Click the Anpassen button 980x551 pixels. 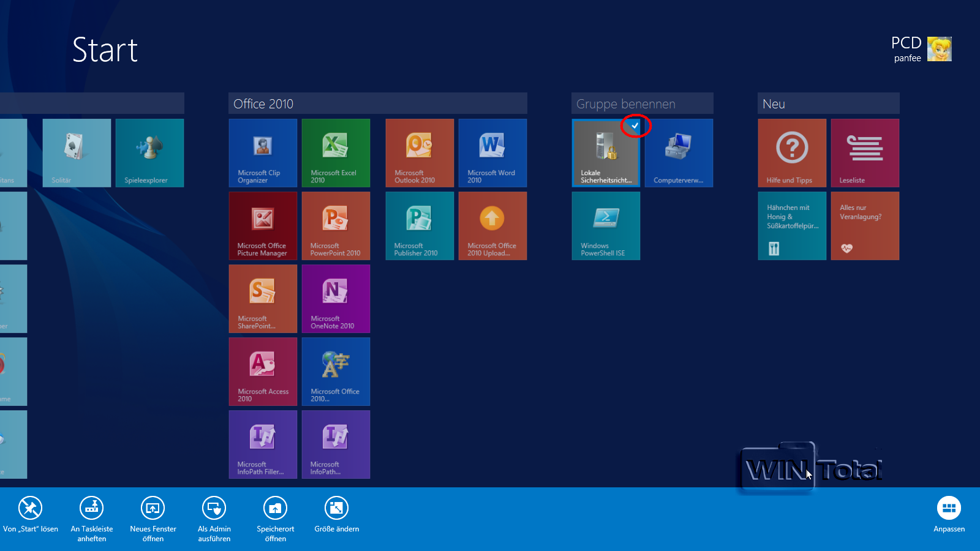949,514
